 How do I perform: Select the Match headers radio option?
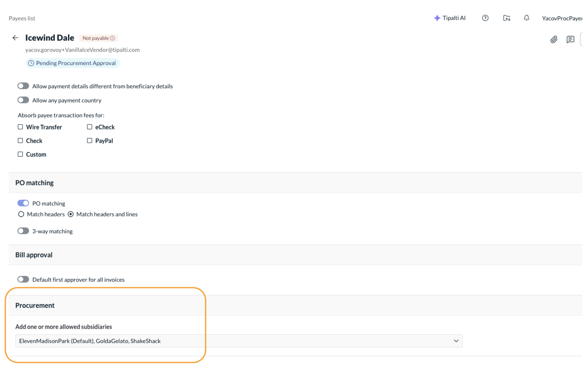21,214
